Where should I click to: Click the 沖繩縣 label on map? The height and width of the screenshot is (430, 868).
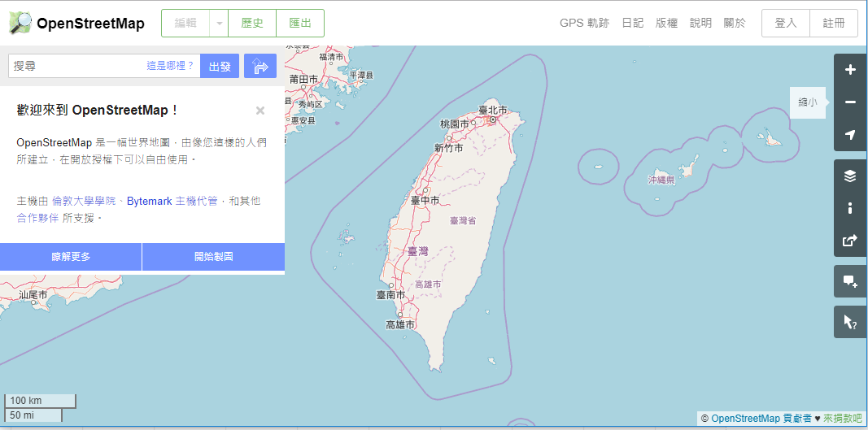(x=661, y=180)
